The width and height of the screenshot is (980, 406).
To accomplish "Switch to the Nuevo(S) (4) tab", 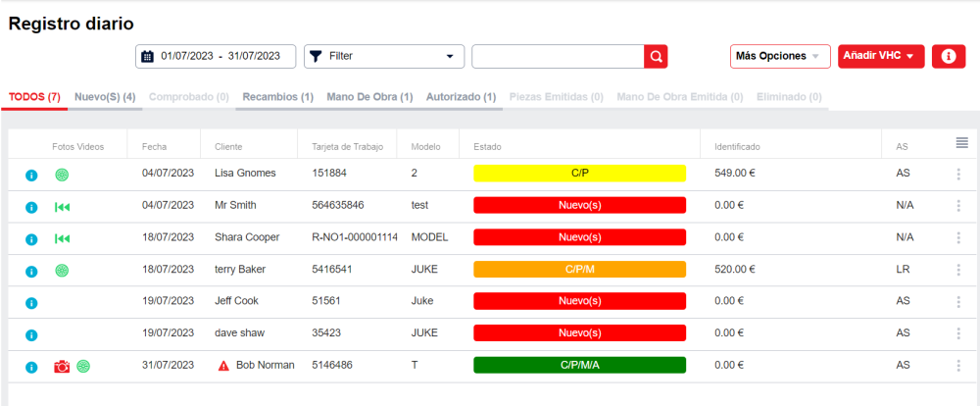I will point(105,97).
